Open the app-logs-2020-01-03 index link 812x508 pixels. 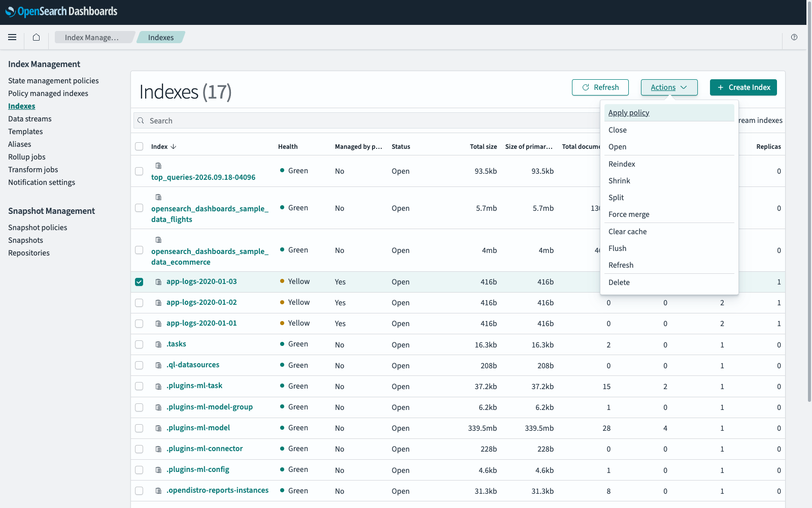[201, 281]
